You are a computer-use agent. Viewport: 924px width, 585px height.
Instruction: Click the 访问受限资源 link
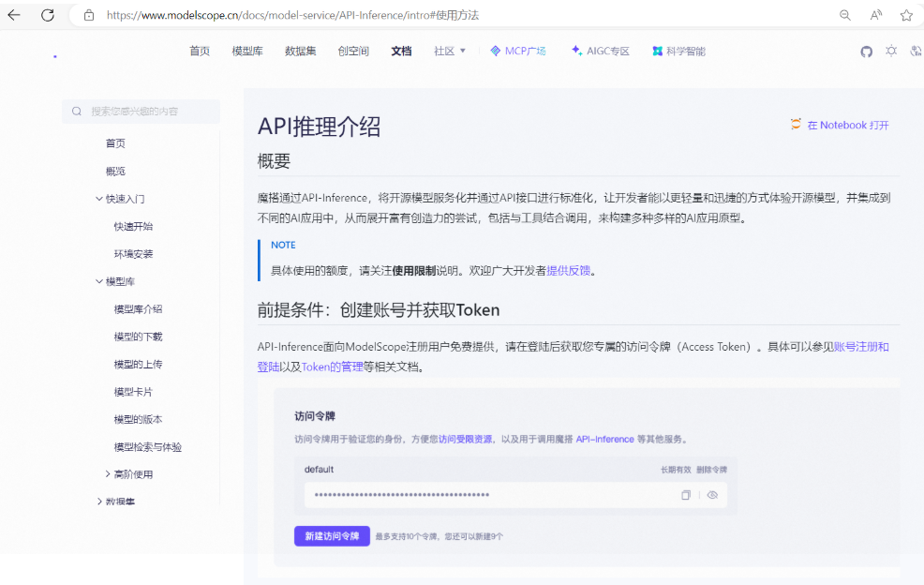[x=466, y=439]
